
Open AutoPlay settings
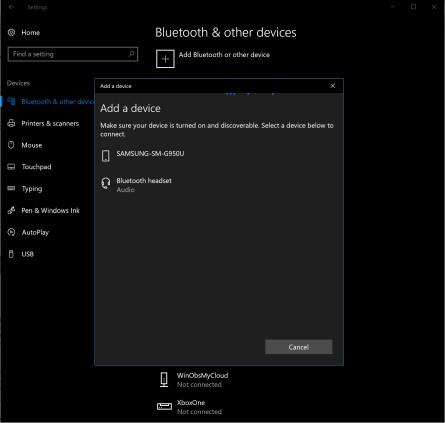pyautogui.click(x=35, y=233)
